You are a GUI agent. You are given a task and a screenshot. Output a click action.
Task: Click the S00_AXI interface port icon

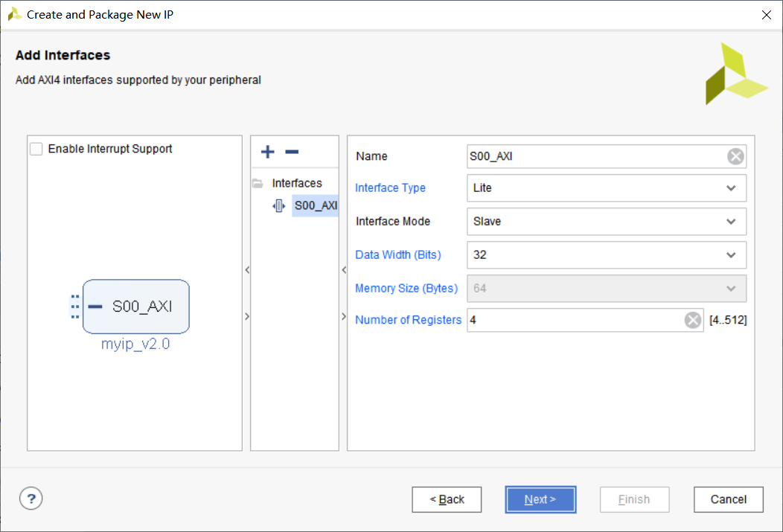coord(278,205)
